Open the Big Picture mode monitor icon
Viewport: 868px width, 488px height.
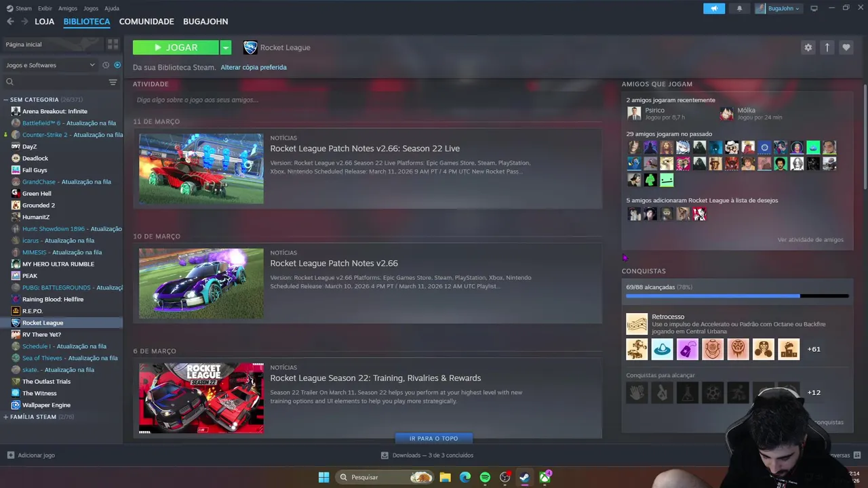(x=814, y=8)
